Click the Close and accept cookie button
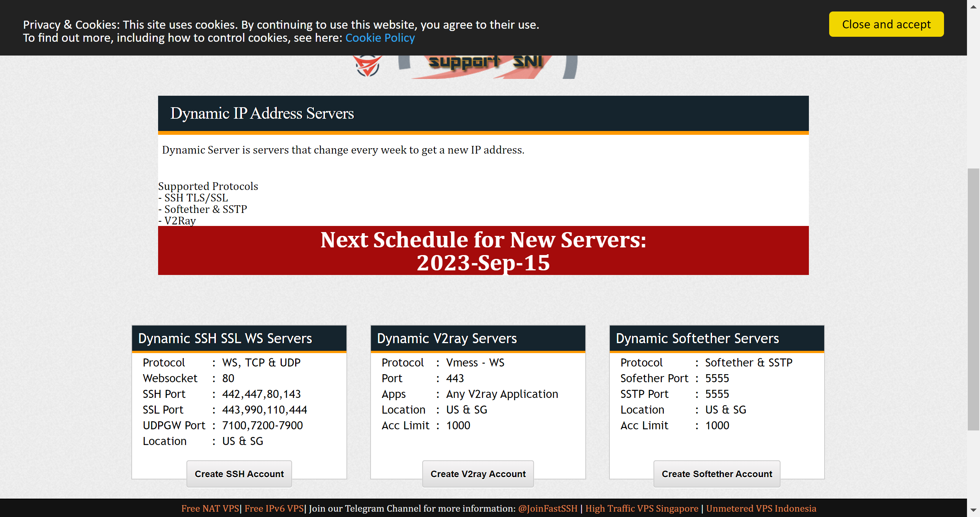Image resolution: width=980 pixels, height=517 pixels. point(886,24)
